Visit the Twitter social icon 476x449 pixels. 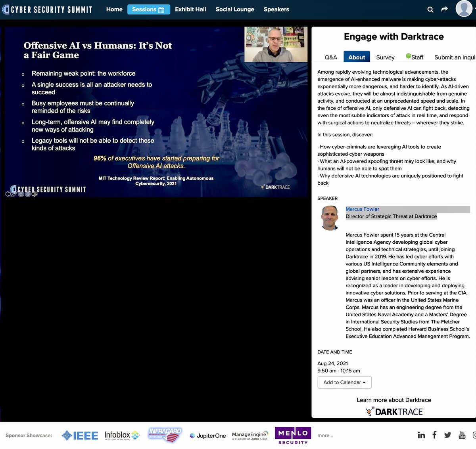pos(448,435)
